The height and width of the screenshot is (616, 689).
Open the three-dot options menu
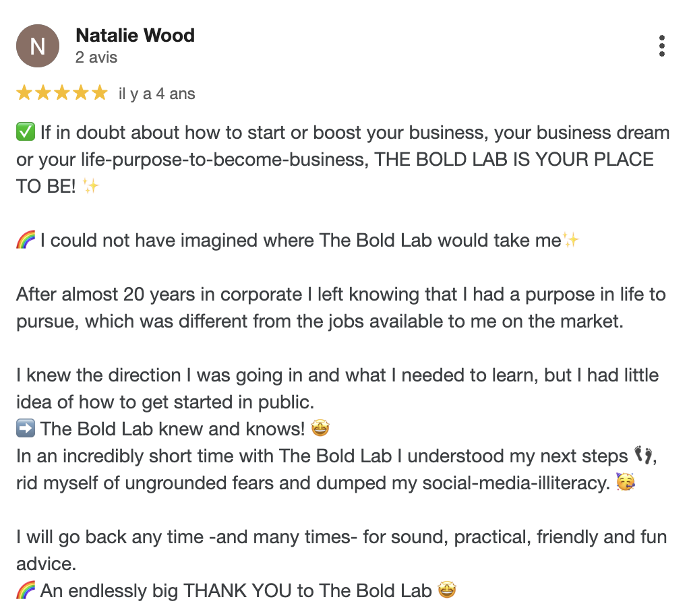pyautogui.click(x=662, y=46)
